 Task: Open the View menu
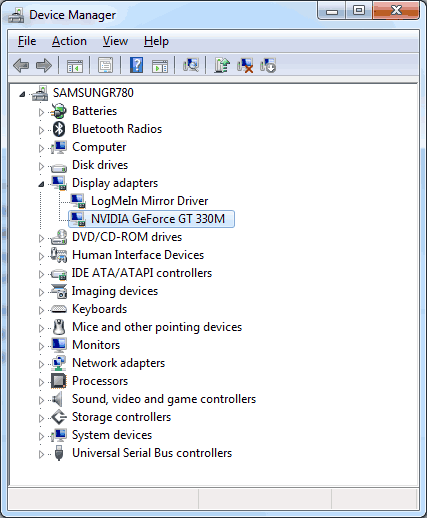pos(115,41)
